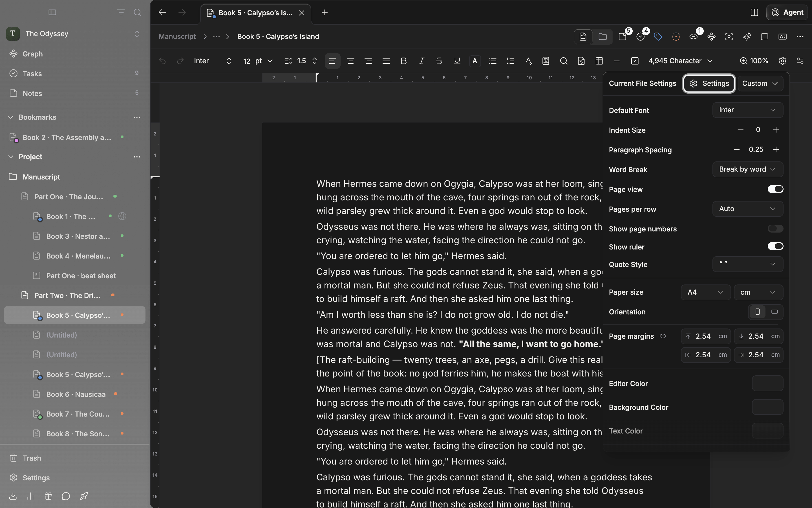The height and width of the screenshot is (508, 812).
Task: Open the cm paper unit dropdown
Action: (x=758, y=292)
